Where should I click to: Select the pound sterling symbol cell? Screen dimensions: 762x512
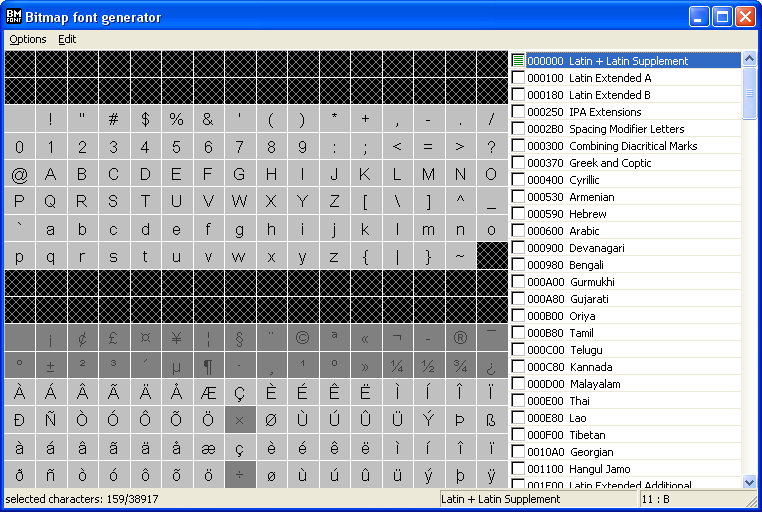[114, 338]
